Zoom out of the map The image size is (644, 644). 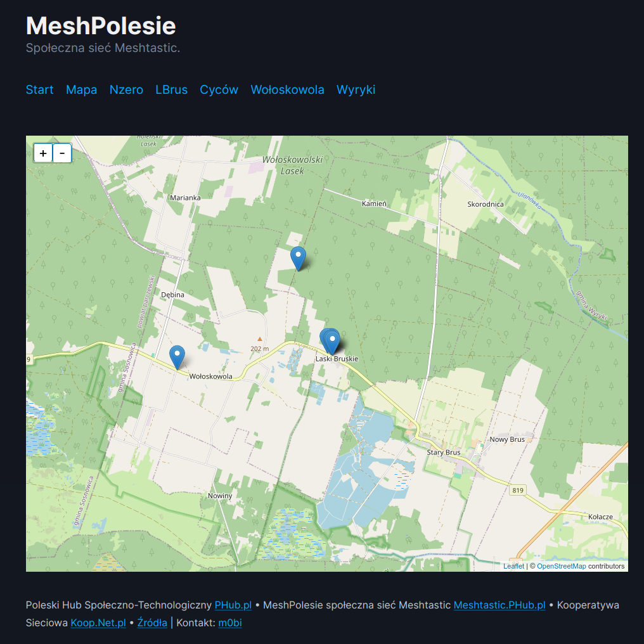pyautogui.click(x=62, y=153)
